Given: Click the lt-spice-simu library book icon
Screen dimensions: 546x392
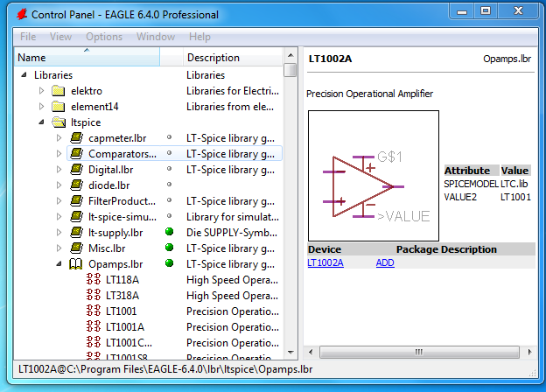Looking at the screenshot, I should [76, 216].
